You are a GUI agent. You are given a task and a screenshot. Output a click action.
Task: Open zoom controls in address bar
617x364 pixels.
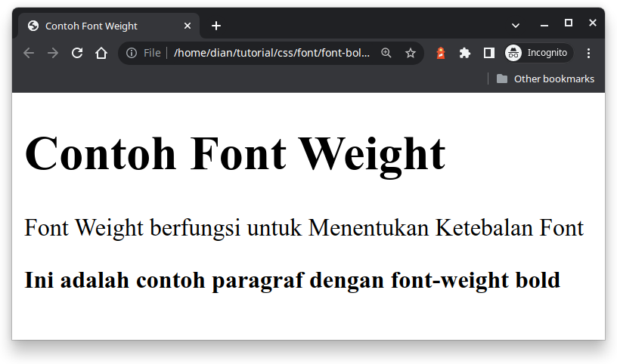click(386, 53)
